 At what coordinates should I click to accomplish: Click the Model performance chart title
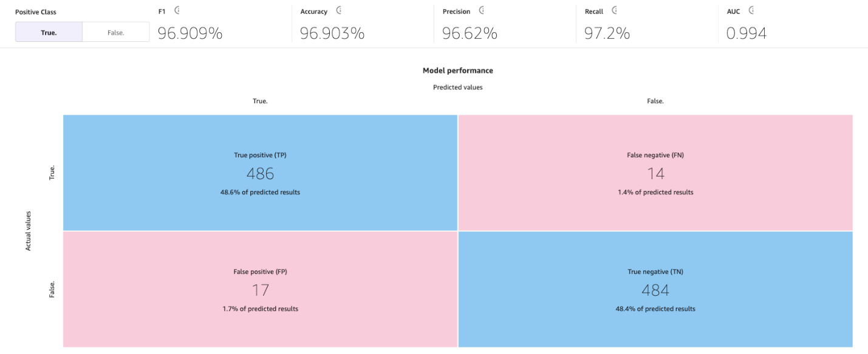click(458, 70)
